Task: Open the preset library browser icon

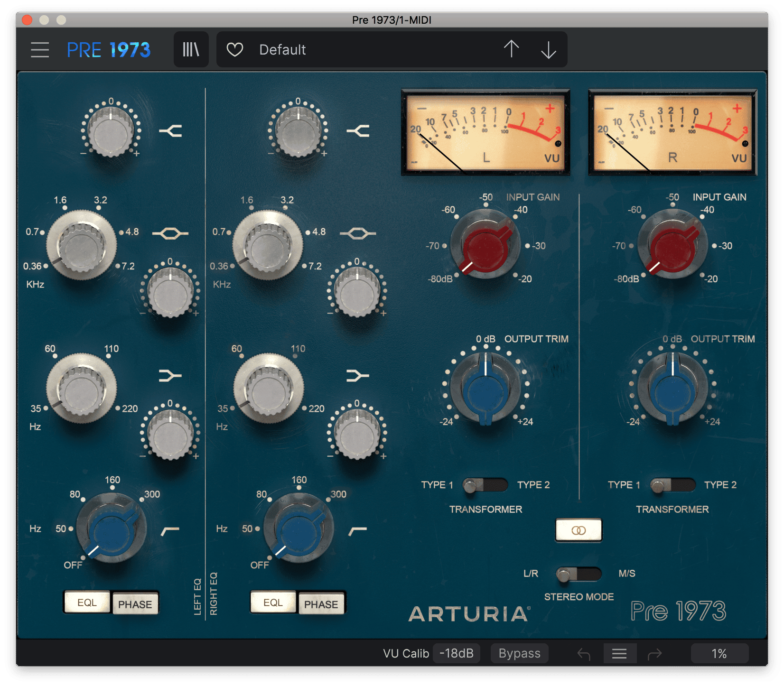Action: tap(191, 49)
